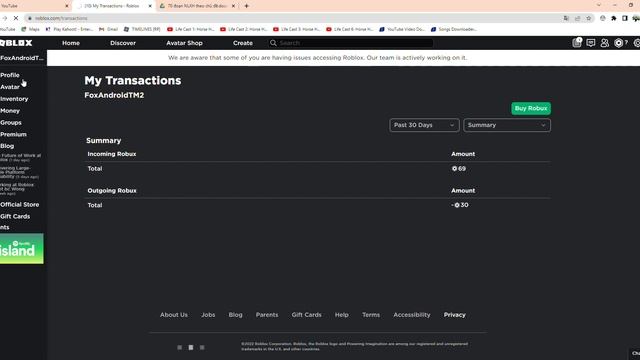Go forward in browser history

(x=4, y=18)
